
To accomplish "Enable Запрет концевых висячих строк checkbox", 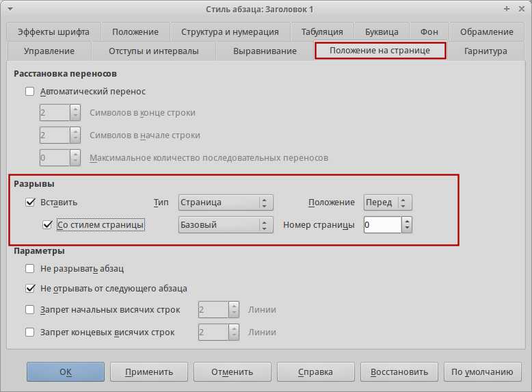I will 30,332.
